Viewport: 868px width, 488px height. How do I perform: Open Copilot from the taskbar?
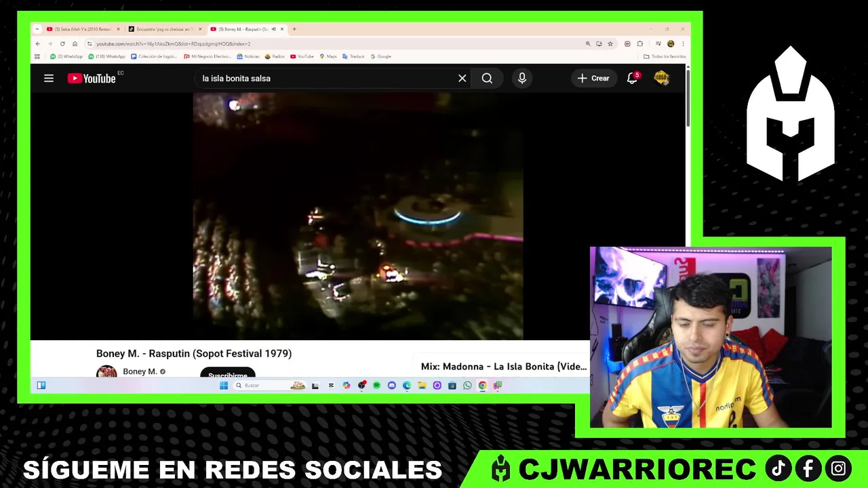pos(347,386)
